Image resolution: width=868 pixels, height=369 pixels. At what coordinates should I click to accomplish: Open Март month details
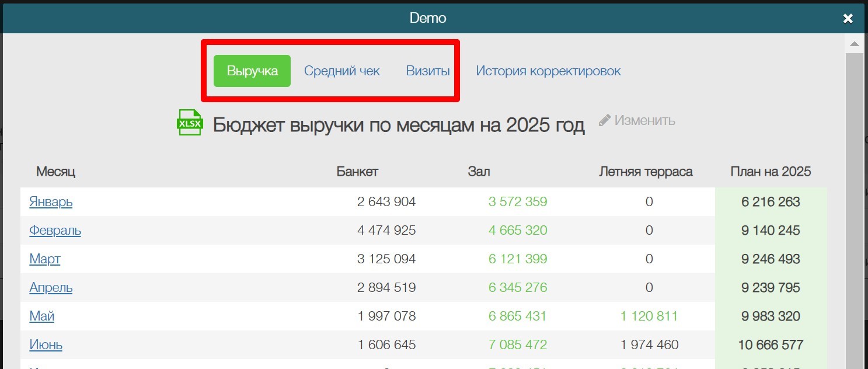click(44, 259)
